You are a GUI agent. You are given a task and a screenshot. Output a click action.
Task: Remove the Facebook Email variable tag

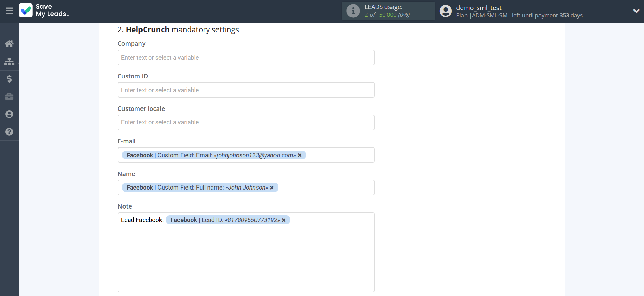coord(300,155)
